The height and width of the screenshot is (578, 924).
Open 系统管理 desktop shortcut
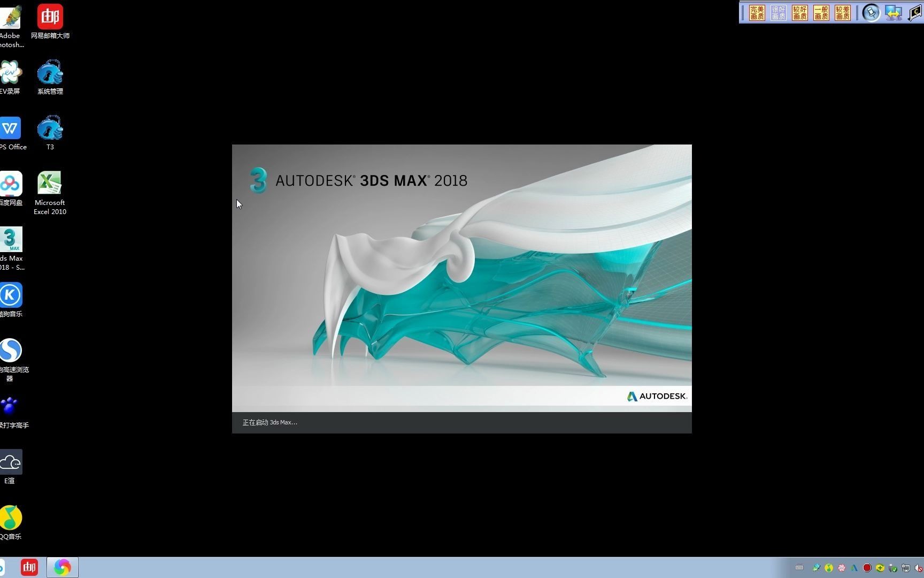50,78
